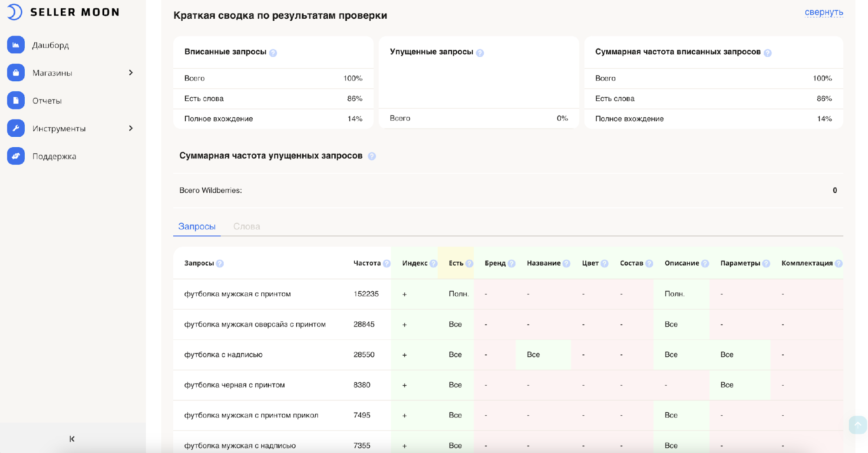Click the Отчеты document icon
The width and height of the screenshot is (868, 453).
click(x=16, y=100)
